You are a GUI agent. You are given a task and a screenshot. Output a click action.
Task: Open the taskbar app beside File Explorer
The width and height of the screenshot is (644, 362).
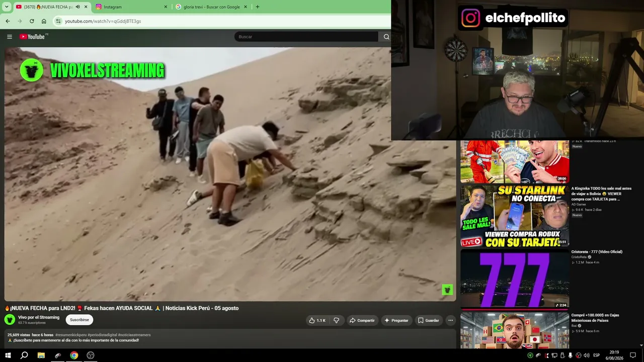[58, 355]
